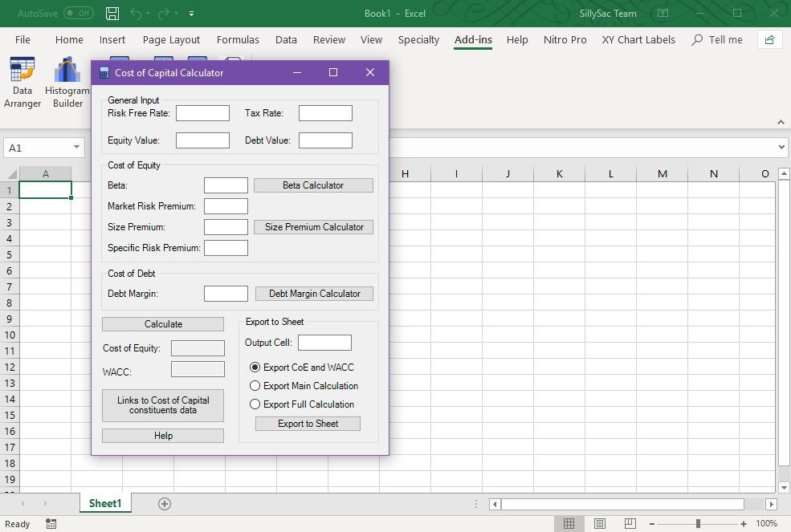The image size is (791, 532).
Task: Add a new sheet with plus icon
Action: [x=165, y=504]
